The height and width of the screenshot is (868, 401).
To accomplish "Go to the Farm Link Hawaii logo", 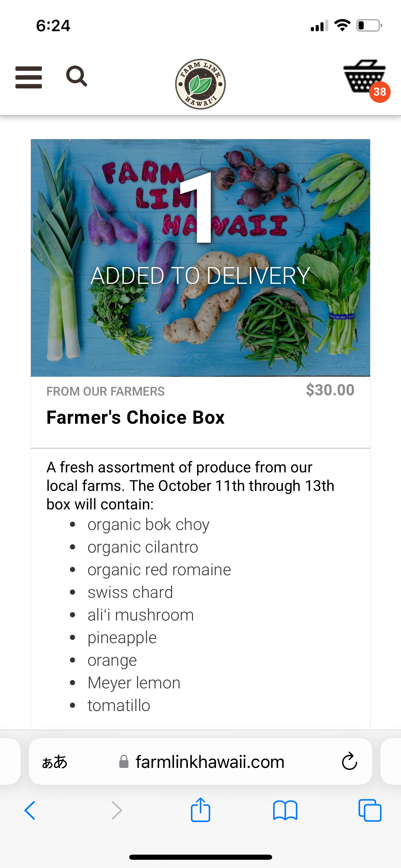I will click(200, 84).
